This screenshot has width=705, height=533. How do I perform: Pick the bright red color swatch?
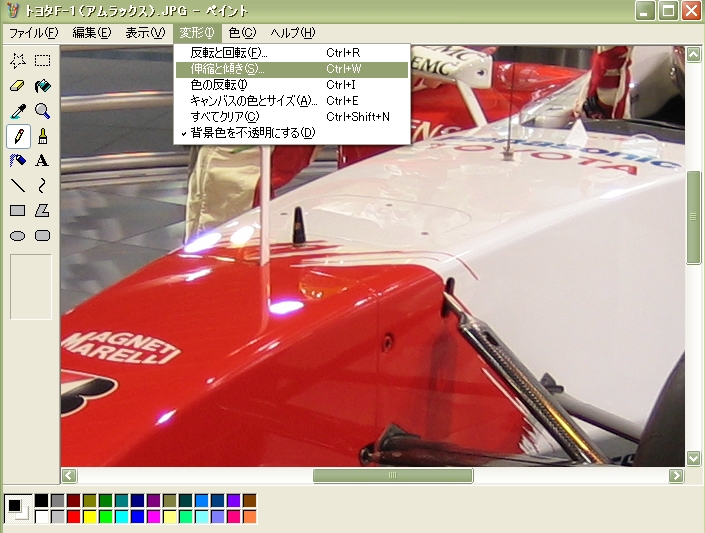point(73,517)
